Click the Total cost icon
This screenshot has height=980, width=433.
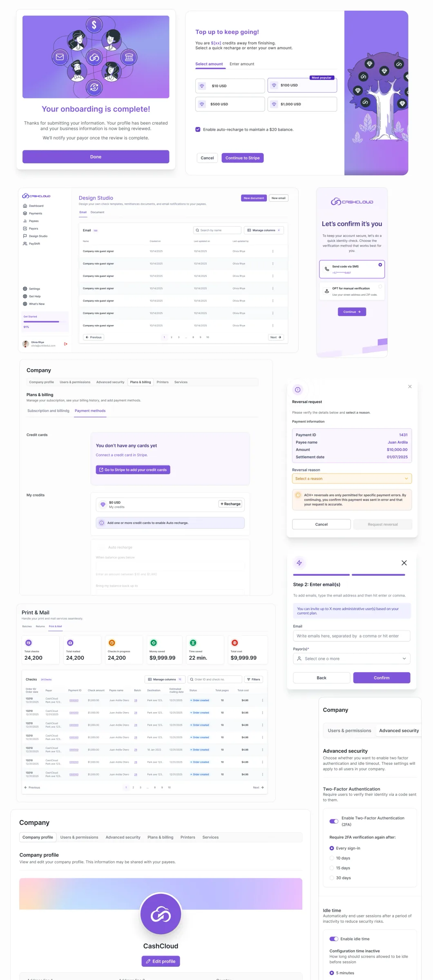tap(235, 643)
